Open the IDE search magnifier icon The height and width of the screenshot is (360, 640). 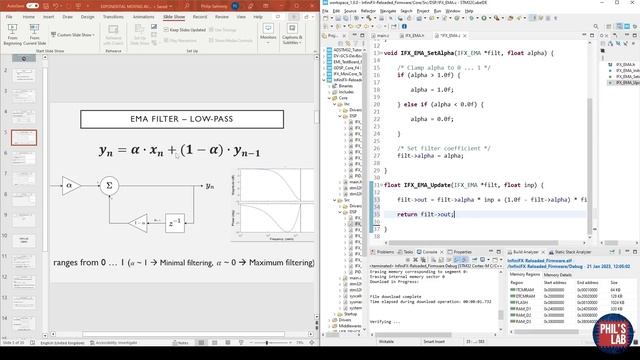[596, 27]
